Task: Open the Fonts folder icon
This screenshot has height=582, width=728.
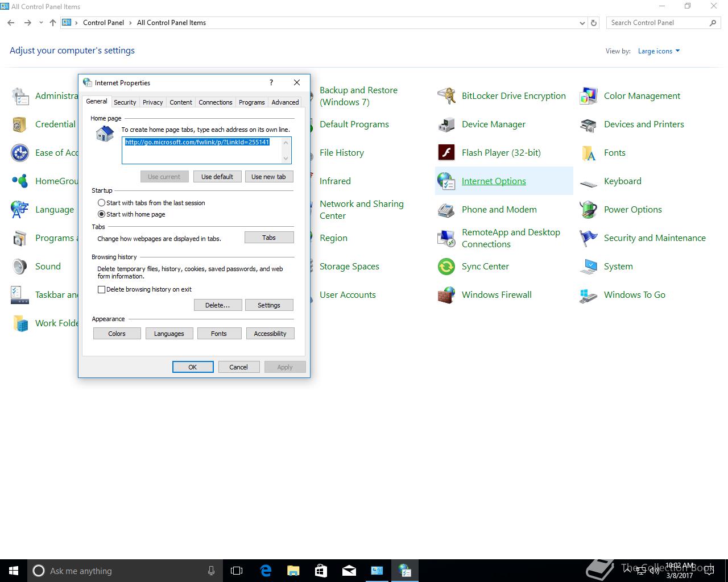Action: coord(589,153)
